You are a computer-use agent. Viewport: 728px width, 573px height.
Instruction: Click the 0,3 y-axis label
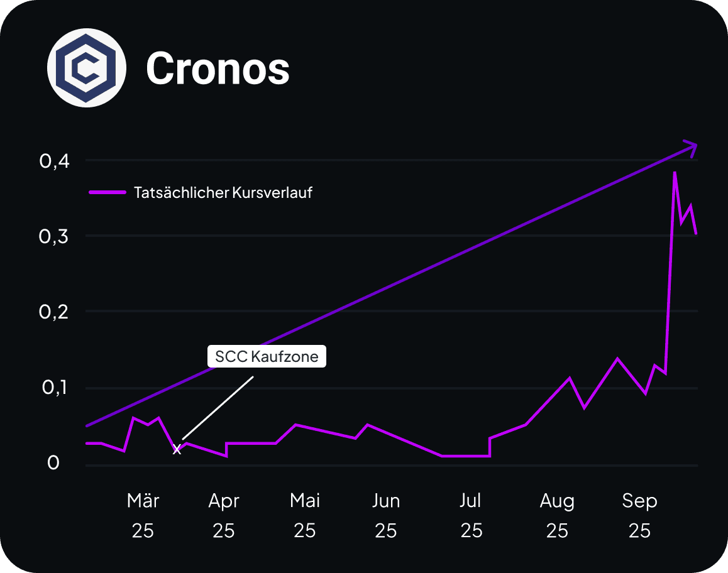click(53, 237)
